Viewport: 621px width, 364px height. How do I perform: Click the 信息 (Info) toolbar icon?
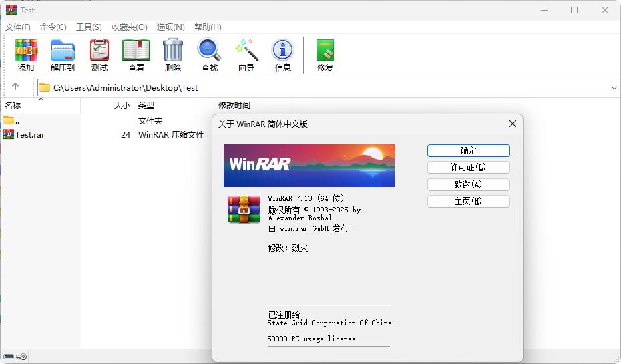pos(282,50)
